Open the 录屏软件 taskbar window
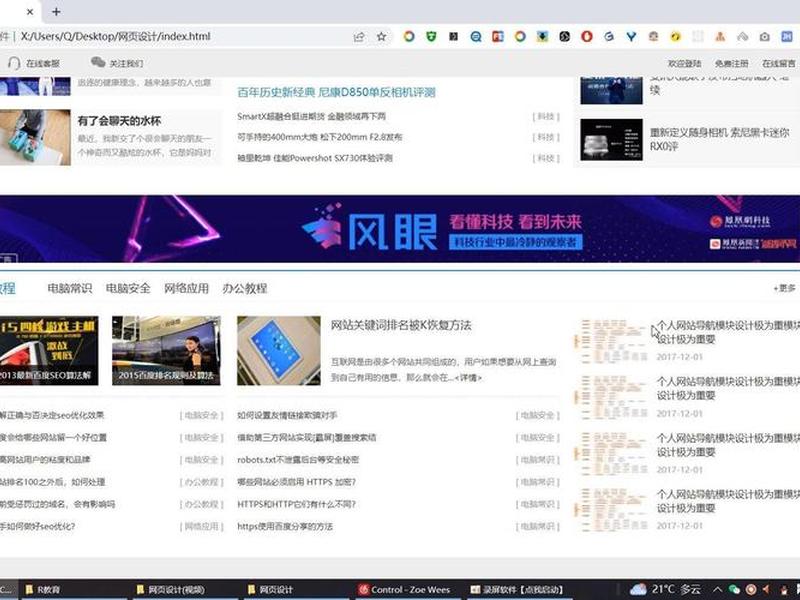 coord(516,590)
